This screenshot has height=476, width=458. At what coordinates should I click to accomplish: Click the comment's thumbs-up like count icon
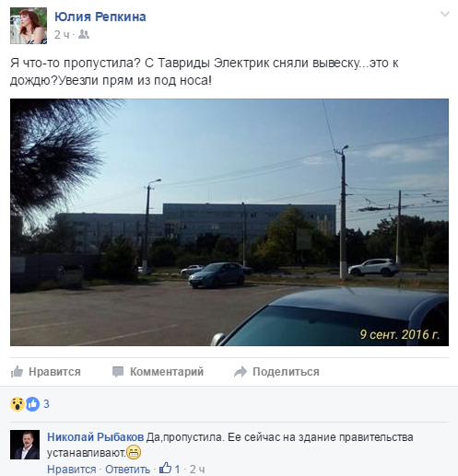165,468
